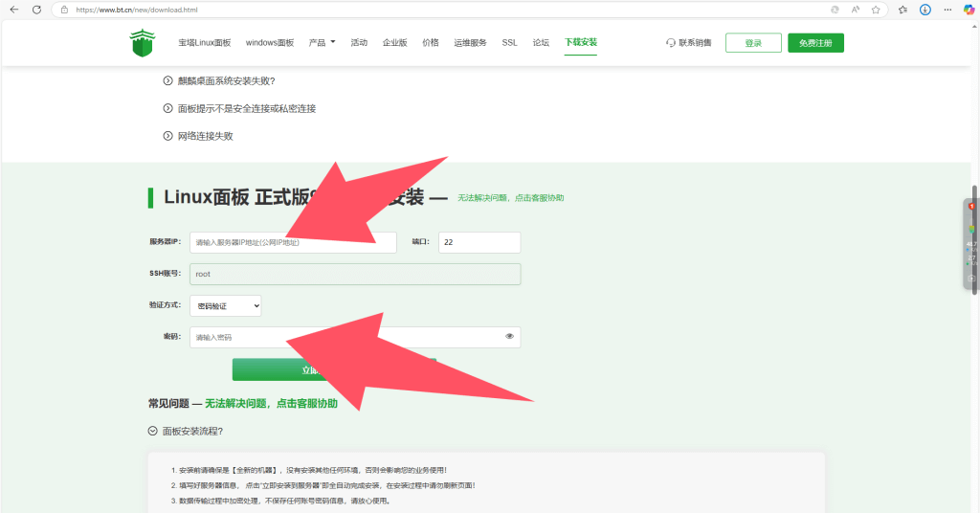Click screenshot camera icon in side widget
The width and height of the screenshot is (980, 513).
(x=970, y=279)
